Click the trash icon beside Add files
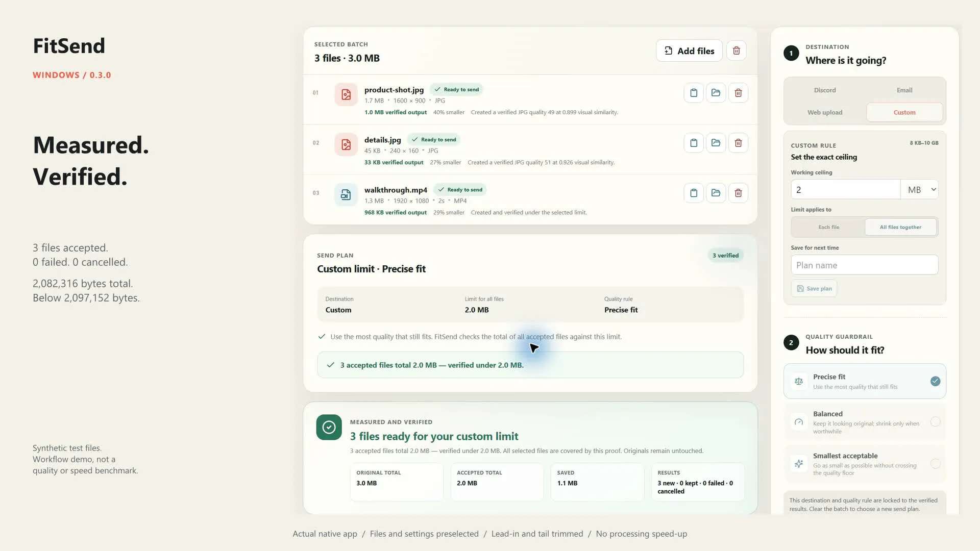This screenshot has height=551, width=980. (736, 51)
